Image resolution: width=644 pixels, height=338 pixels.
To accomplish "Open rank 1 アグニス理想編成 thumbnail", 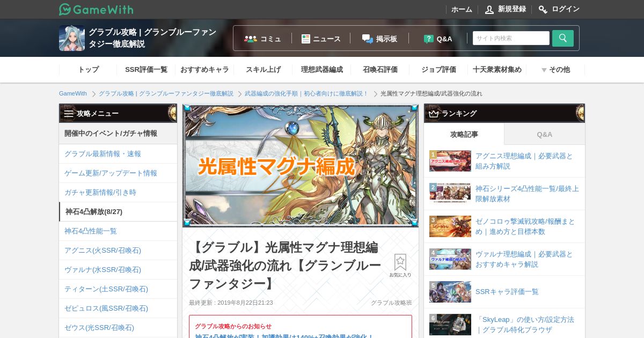I will tap(450, 161).
